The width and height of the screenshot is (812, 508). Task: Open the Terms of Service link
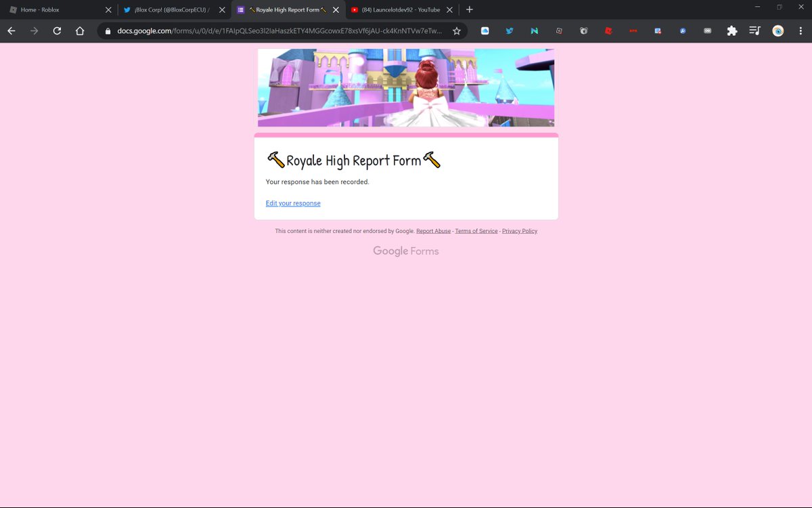[x=476, y=231]
